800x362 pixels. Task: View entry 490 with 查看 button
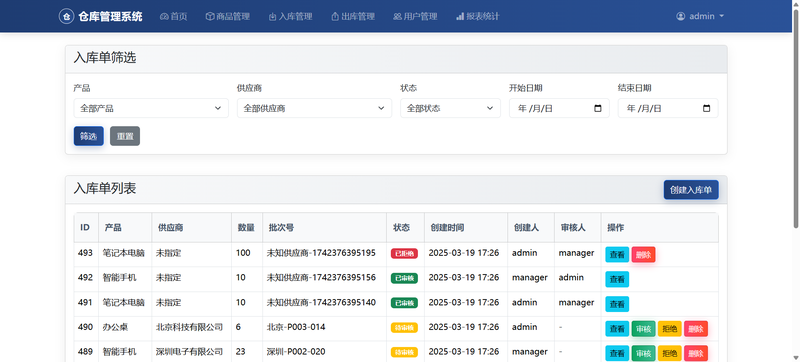click(617, 329)
